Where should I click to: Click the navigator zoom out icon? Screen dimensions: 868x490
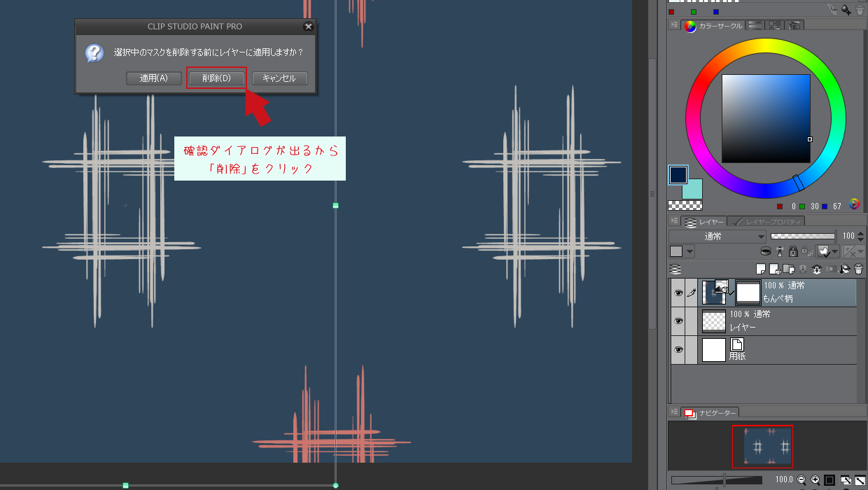802,479
